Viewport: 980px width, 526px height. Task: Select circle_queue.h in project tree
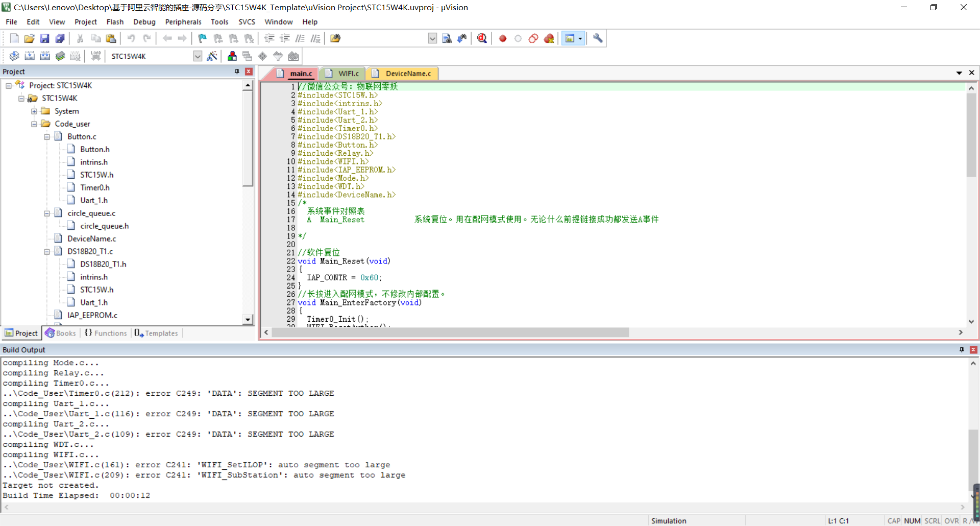[x=104, y=226]
